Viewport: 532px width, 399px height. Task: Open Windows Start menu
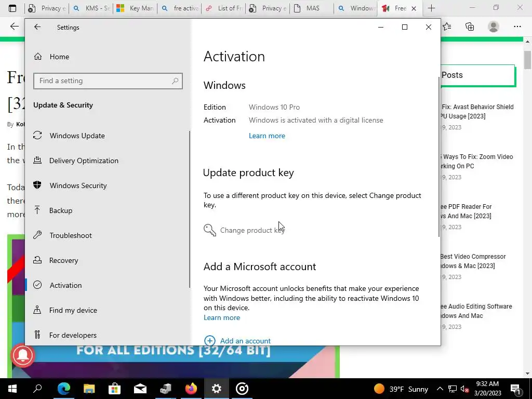point(12,389)
